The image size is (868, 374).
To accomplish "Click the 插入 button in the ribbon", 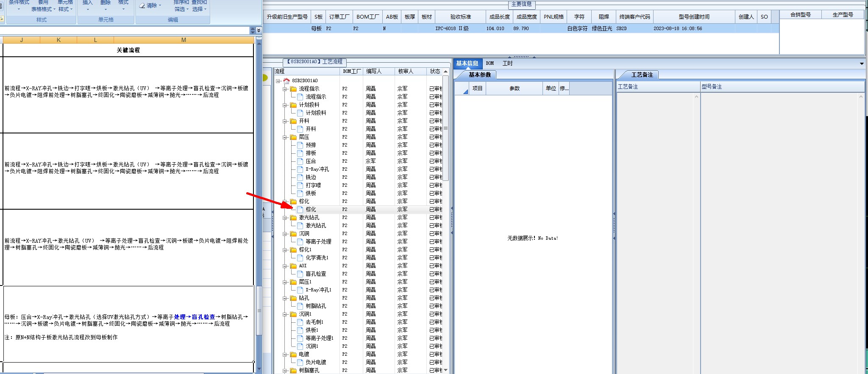I will 87,5.
